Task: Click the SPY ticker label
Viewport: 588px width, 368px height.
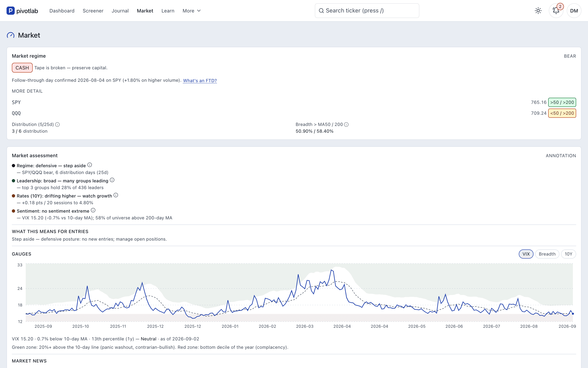Action: pyautogui.click(x=16, y=102)
